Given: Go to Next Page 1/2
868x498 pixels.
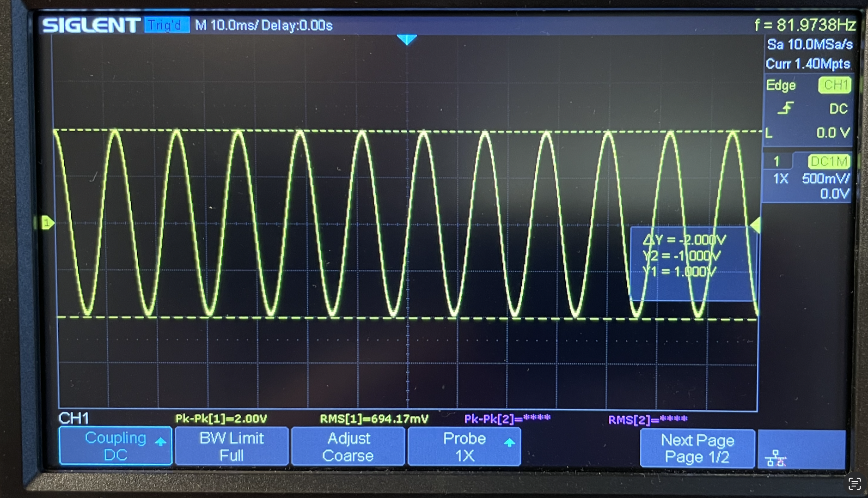Looking at the screenshot, I should coord(697,448).
